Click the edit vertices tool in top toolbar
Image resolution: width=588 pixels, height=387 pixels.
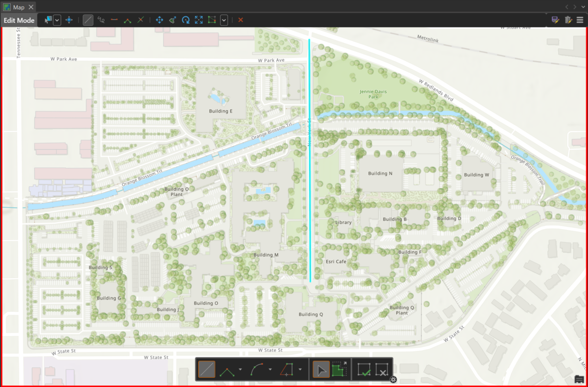(x=127, y=20)
